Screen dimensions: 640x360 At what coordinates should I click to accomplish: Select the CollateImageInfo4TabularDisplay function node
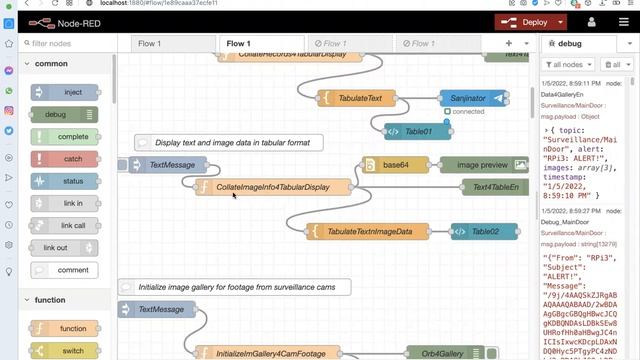[273, 187]
